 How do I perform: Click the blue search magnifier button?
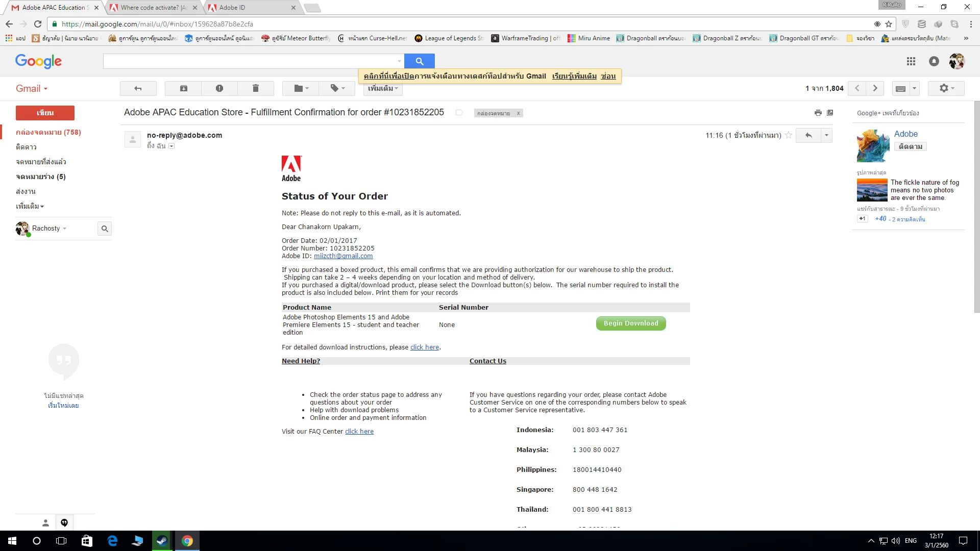point(419,61)
